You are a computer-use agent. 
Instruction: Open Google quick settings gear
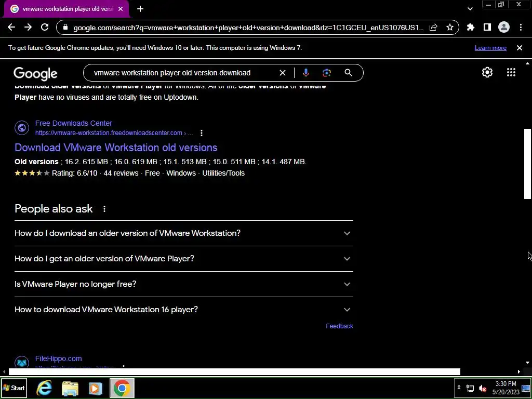[x=487, y=72]
